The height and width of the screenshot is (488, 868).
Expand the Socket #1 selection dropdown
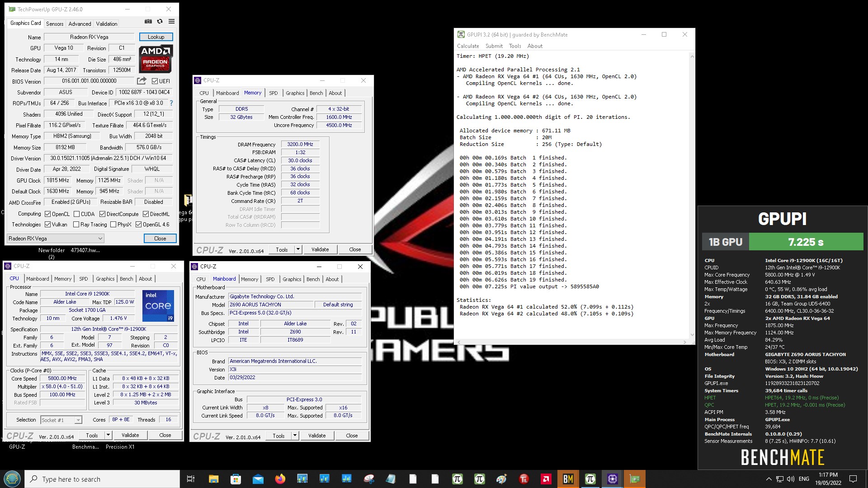pos(61,420)
